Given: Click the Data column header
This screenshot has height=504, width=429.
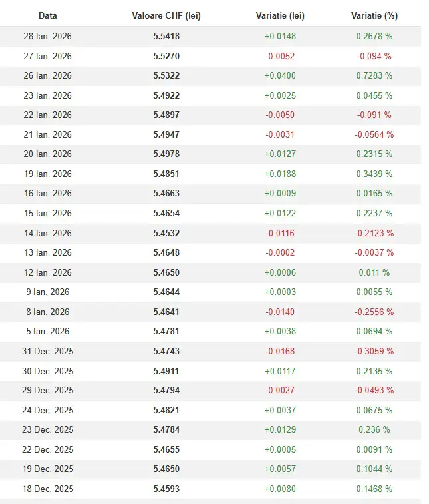Looking at the screenshot, I should 47,15.
